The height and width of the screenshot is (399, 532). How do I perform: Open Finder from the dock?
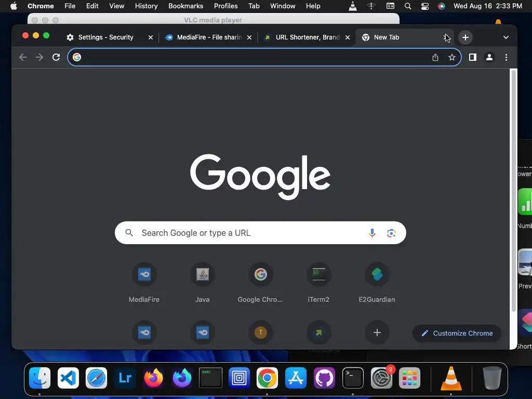[39, 378]
